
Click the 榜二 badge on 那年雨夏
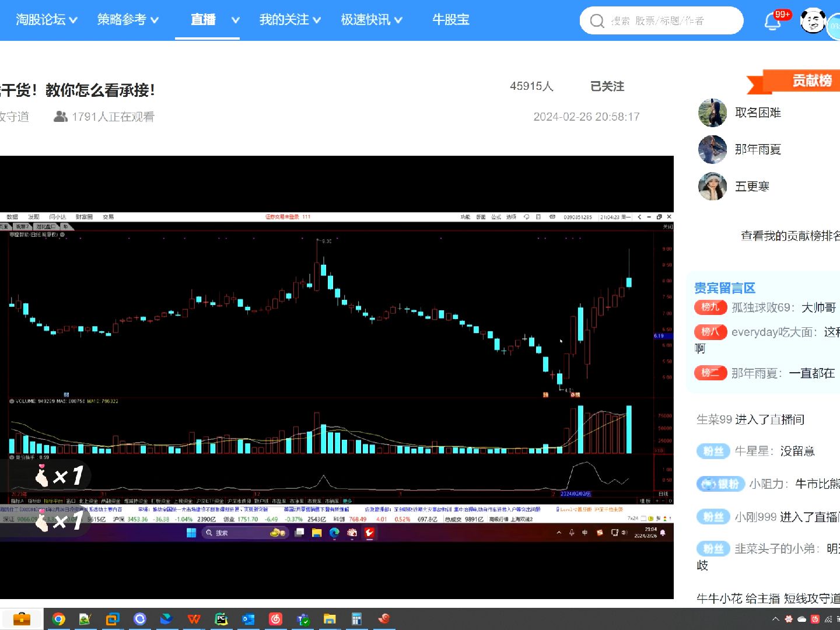pyautogui.click(x=710, y=373)
